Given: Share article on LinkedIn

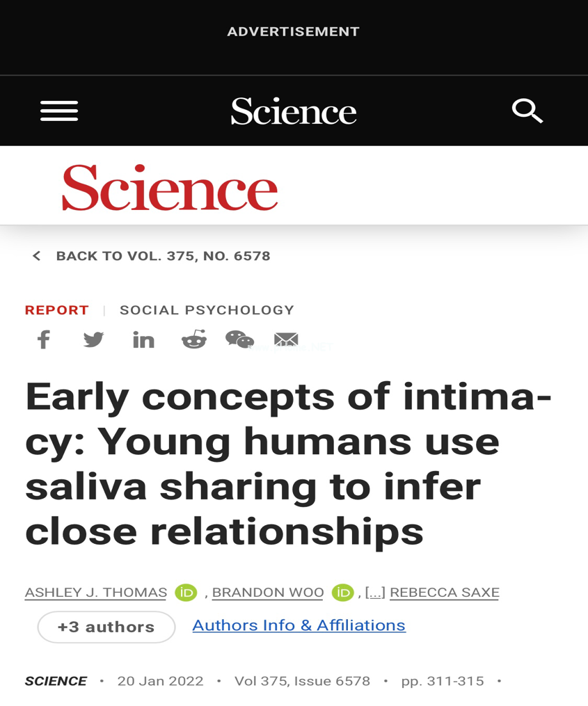Looking at the screenshot, I should tap(144, 340).
